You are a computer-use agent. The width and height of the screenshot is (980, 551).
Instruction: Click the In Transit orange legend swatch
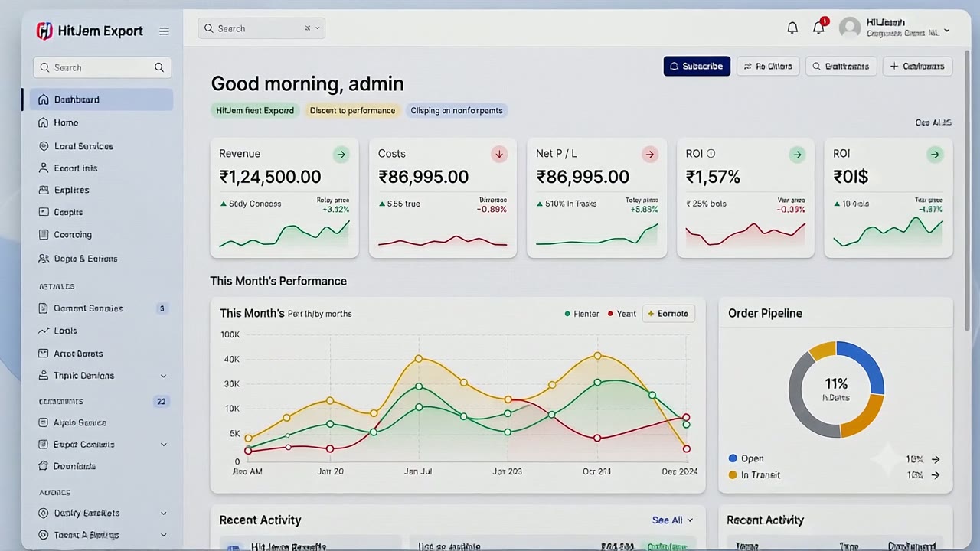pyautogui.click(x=733, y=475)
